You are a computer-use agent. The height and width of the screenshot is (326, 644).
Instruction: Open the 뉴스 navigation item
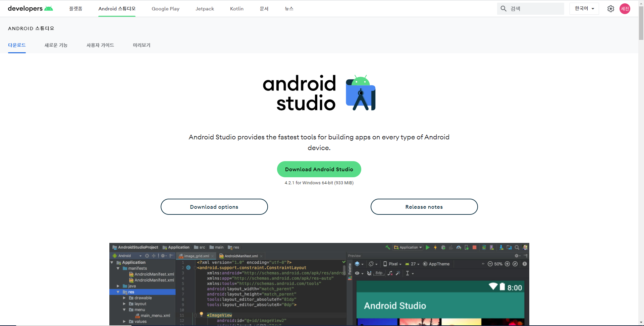point(289,9)
